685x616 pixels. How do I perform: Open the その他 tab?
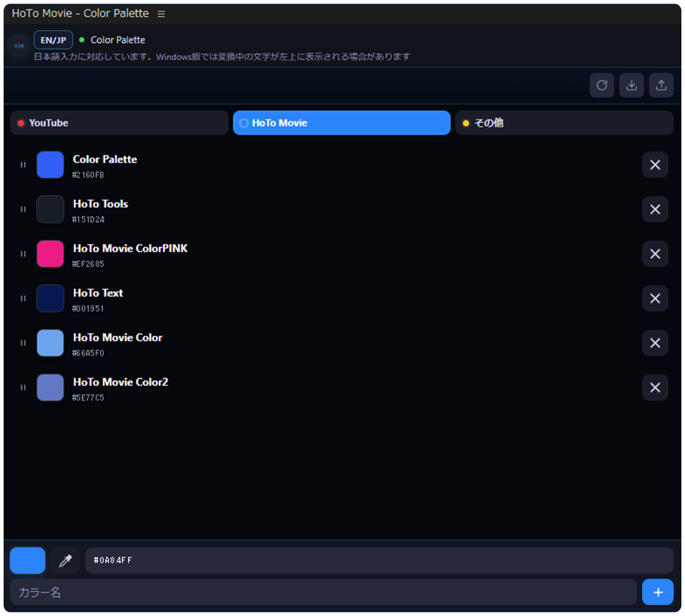pyautogui.click(x=564, y=123)
